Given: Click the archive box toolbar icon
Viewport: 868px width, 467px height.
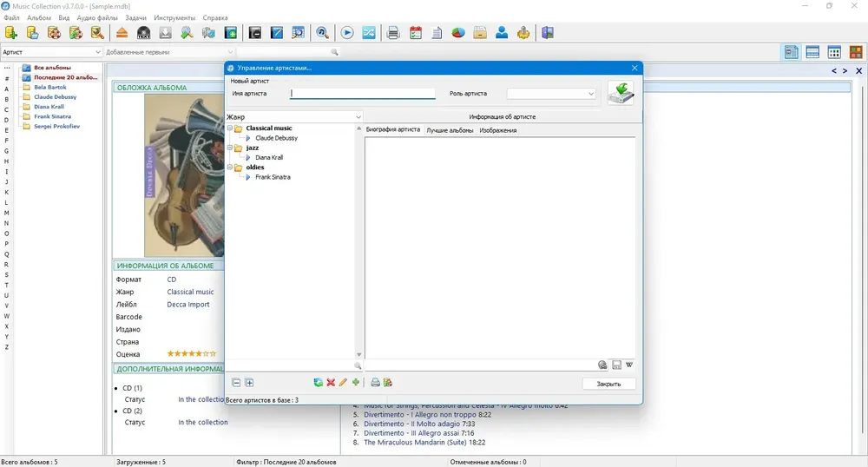Looking at the screenshot, I should 480,33.
